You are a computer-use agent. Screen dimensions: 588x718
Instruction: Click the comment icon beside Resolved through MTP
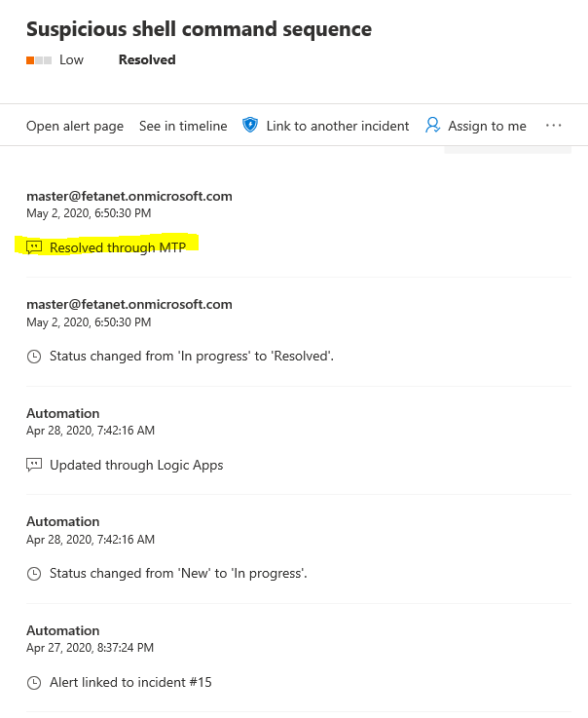34,247
